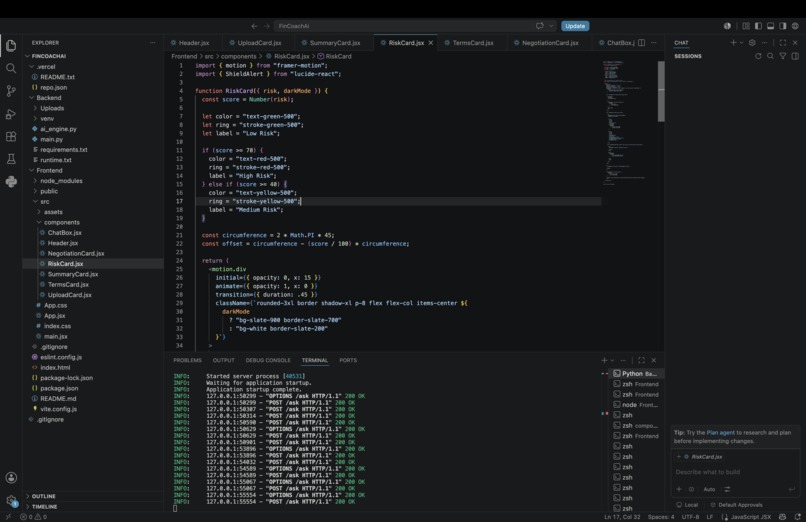
Task: Open the Run and Debug view
Action: pos(11,114)
